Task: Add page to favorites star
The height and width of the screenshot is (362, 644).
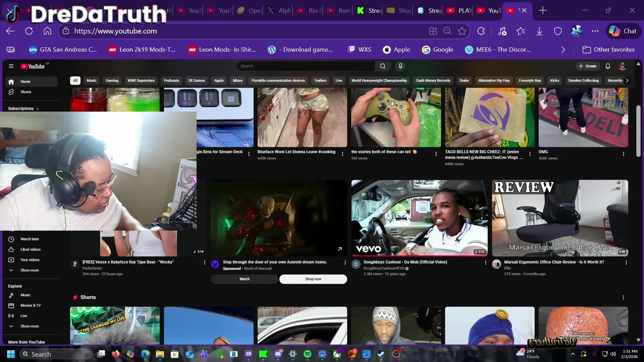Action: point(462,31)
